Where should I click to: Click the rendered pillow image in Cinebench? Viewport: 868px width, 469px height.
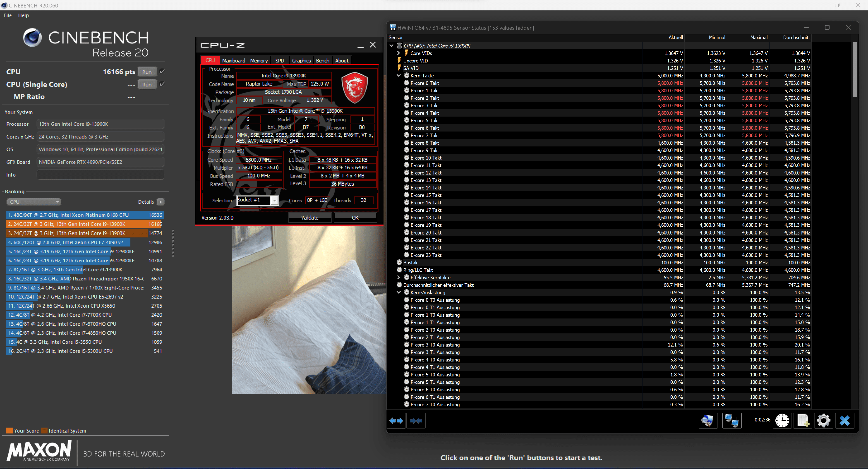coord(309,310)
